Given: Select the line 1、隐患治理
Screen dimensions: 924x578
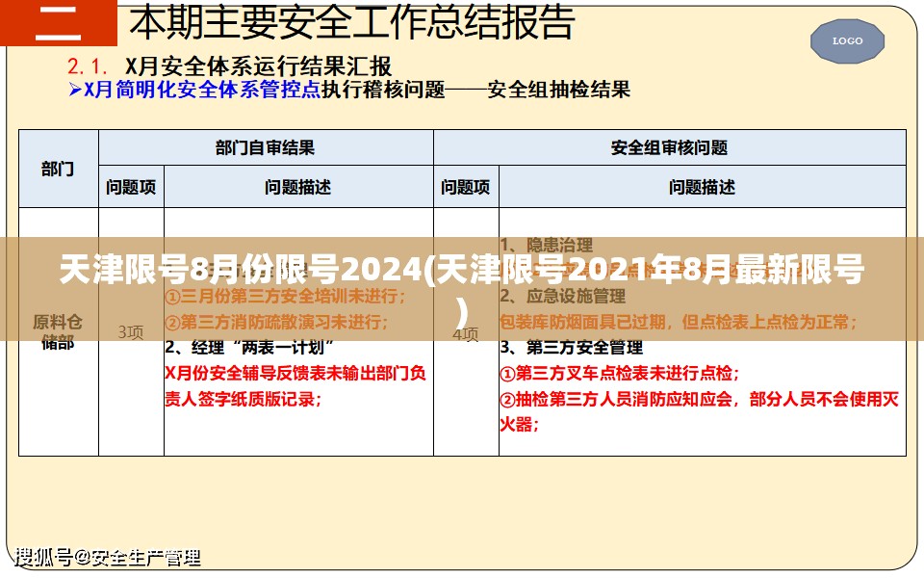Looking at the screenshot, I should coord(547,245).
